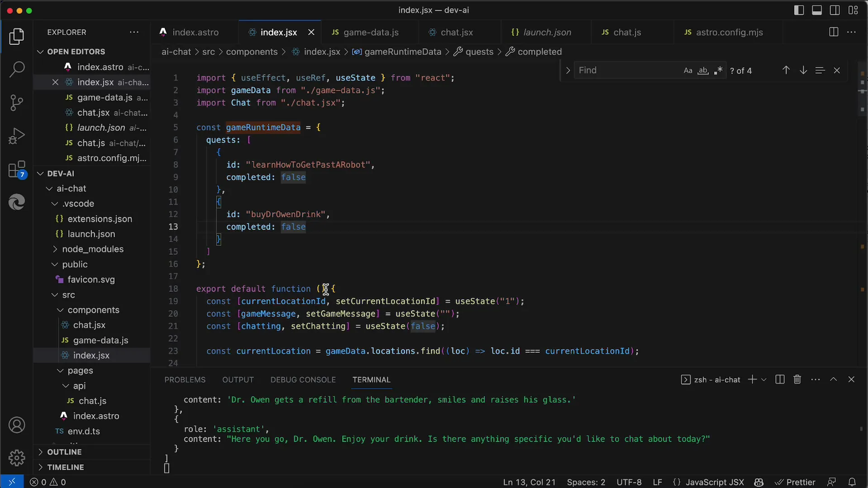868x488 pixels.
Task: Go to next find match
Action: (803, 70)
